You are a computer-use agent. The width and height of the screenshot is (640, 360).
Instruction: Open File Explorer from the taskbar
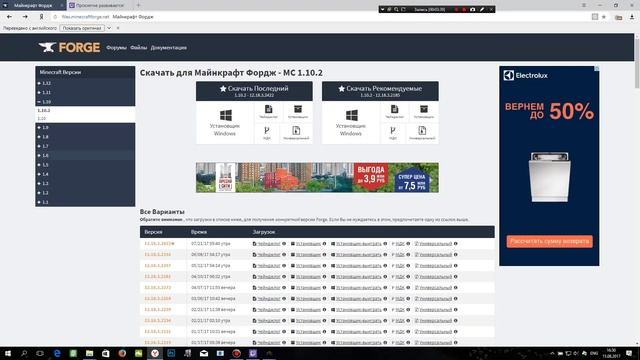click(89, 353)
